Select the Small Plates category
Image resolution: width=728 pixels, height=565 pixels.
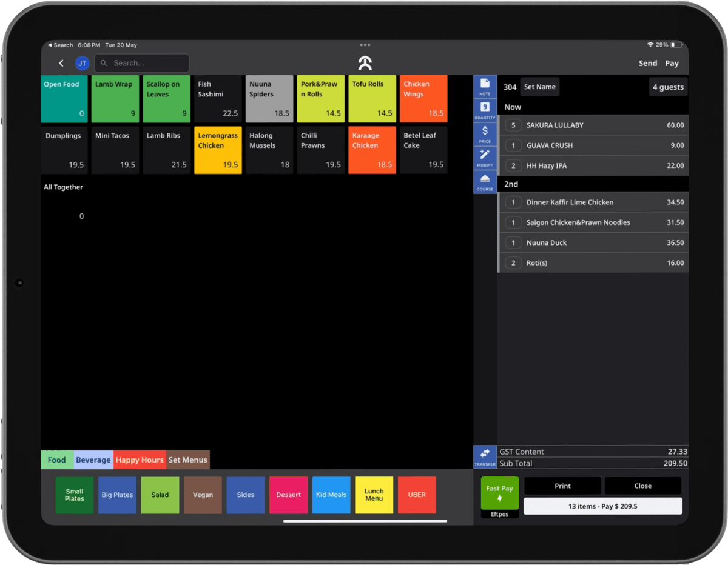tap(75, 495)
